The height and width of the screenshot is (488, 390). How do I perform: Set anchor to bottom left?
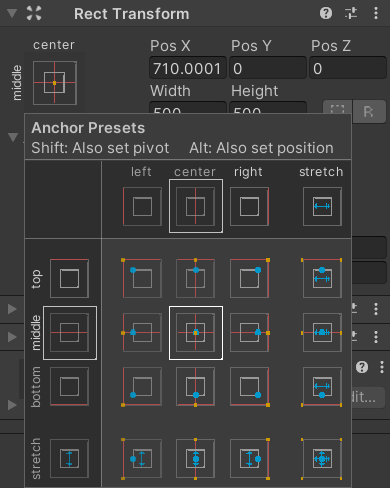coord(142,386)
